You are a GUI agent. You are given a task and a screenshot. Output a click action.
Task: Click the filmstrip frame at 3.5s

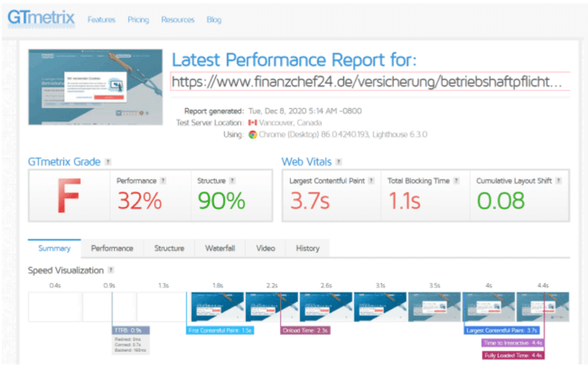pos(434,307)
